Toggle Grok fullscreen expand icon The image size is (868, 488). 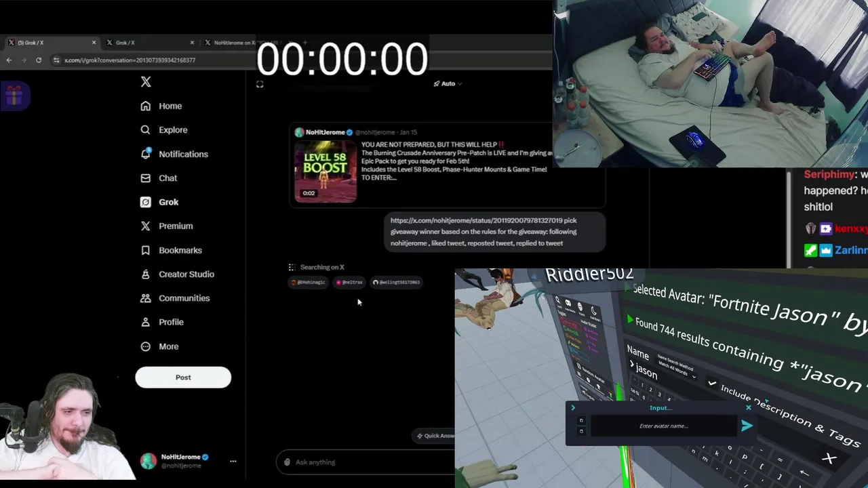click(260, 84)
